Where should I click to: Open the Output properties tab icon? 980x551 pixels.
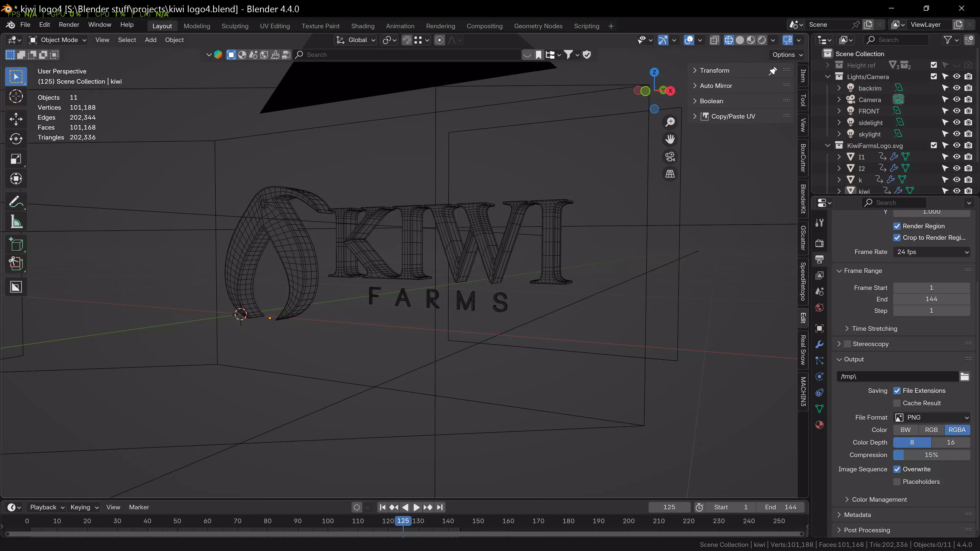point(819,259)
